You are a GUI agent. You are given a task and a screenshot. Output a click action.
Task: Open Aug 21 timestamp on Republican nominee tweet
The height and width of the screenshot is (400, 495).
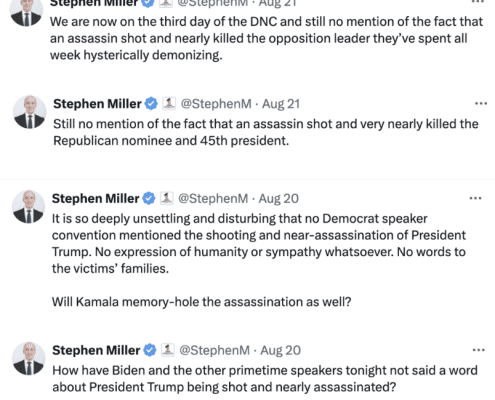281,104
